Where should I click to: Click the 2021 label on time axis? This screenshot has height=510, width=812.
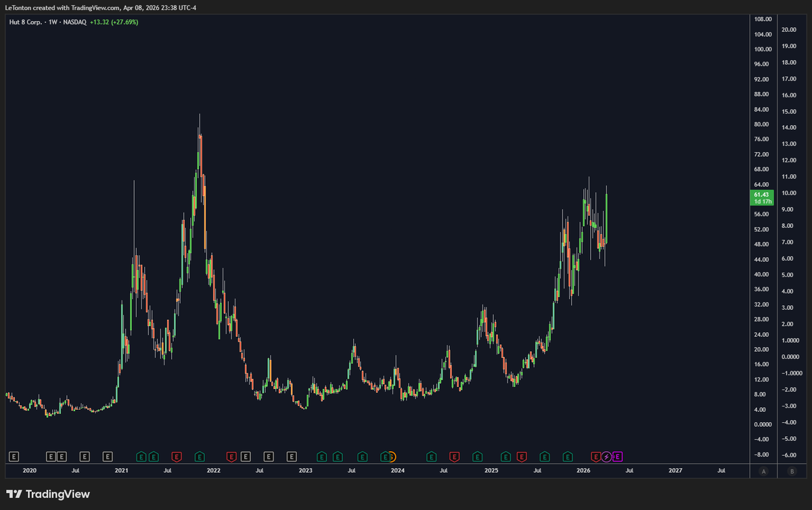click(121, 470)
